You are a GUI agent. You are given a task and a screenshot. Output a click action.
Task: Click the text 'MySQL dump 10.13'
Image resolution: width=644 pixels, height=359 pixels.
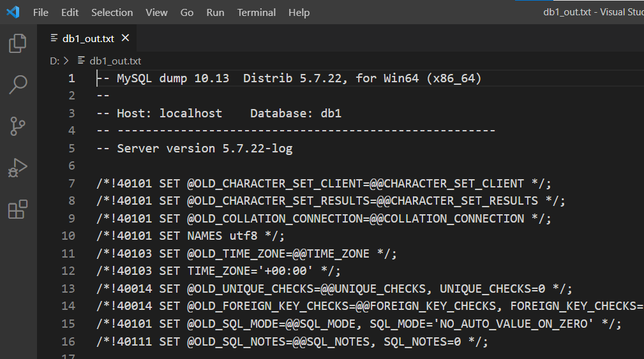pos(173,78)
